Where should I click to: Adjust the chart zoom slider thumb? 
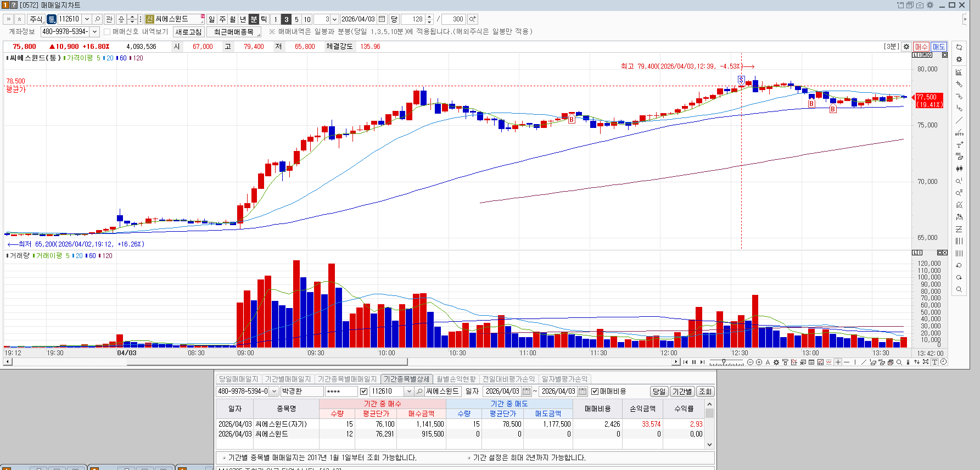pyautogui.click(x=725, y=362)
